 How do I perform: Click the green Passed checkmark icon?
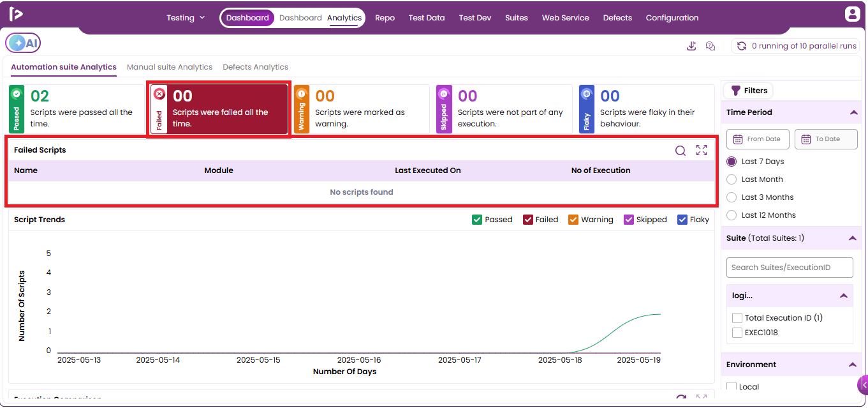tap(17, 94)
